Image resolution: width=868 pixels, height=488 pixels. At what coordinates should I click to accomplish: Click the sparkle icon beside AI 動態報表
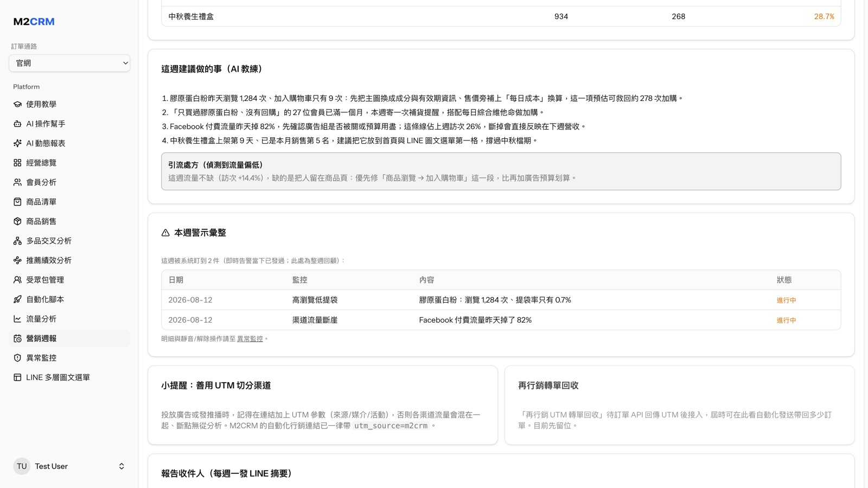pos(17,143)
